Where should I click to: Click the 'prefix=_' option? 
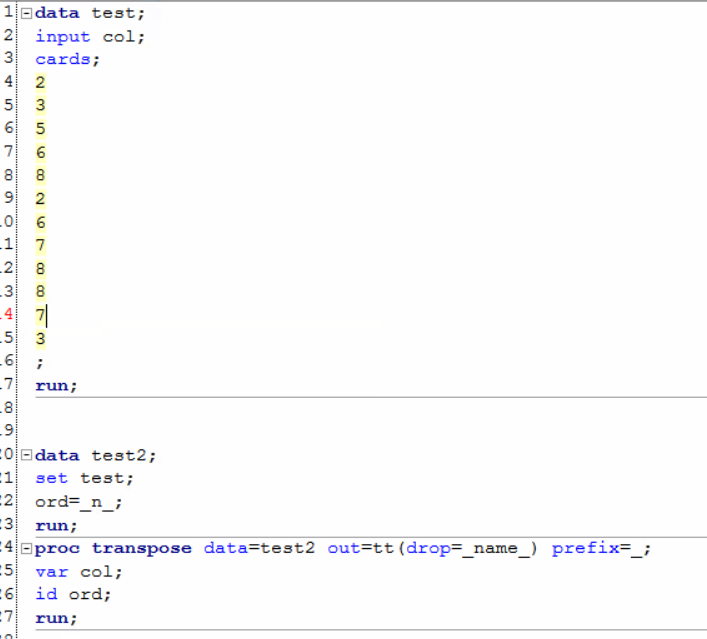tap(597, 548)
